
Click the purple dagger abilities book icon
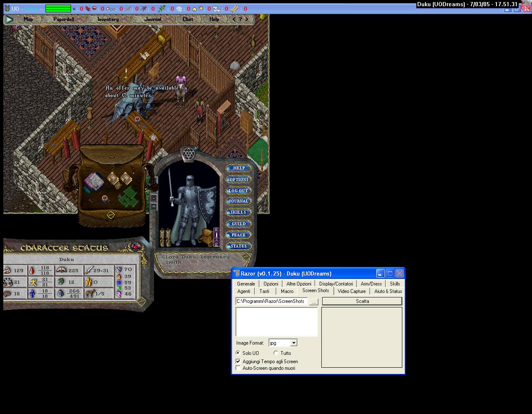[x=216, y=237]
